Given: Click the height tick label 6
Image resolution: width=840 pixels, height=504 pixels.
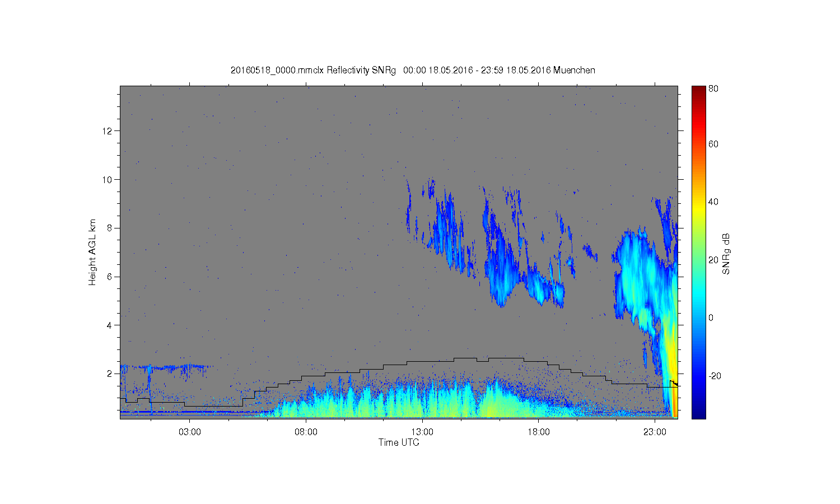Looking at the screenshot, I should [111, 277].
